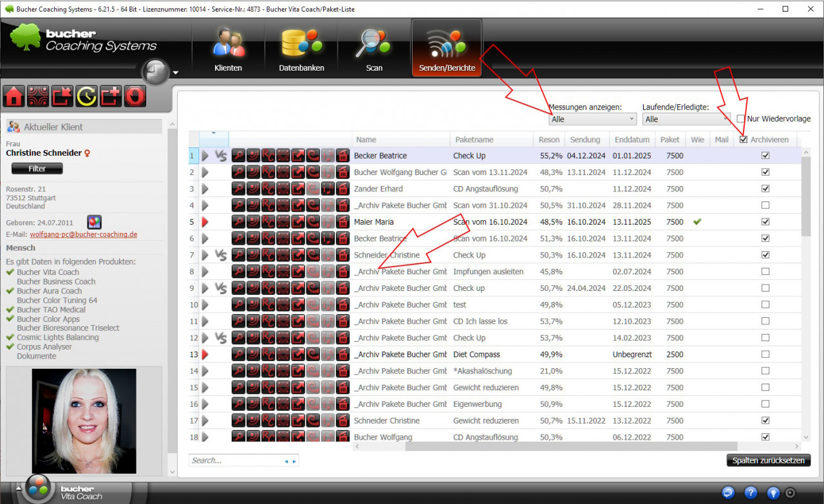Viewport: 824px width, 504px height.
Task: Click the vertical scrollbar of the package list
Action: click(806, 196)
